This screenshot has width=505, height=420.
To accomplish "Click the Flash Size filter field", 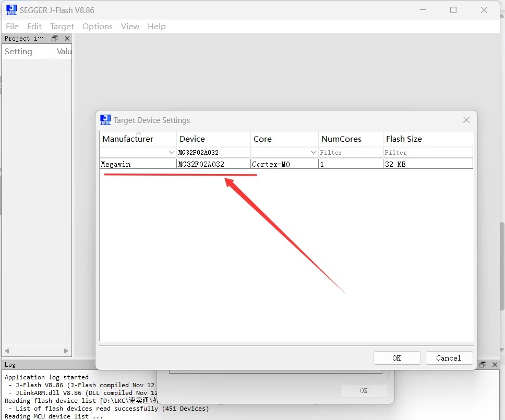I will [x=428, y=152].
